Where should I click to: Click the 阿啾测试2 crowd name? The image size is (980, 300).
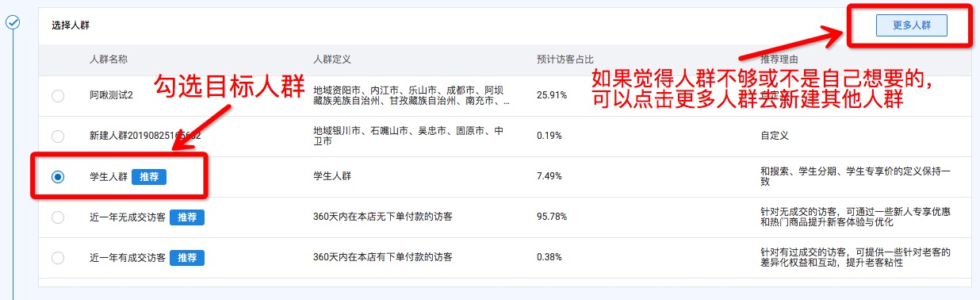[111, 95]
